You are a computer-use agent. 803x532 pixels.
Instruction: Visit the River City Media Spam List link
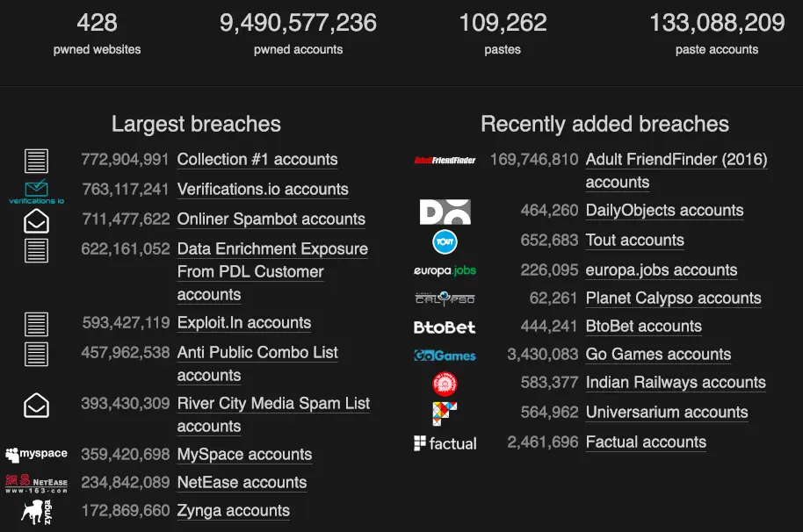273,404
